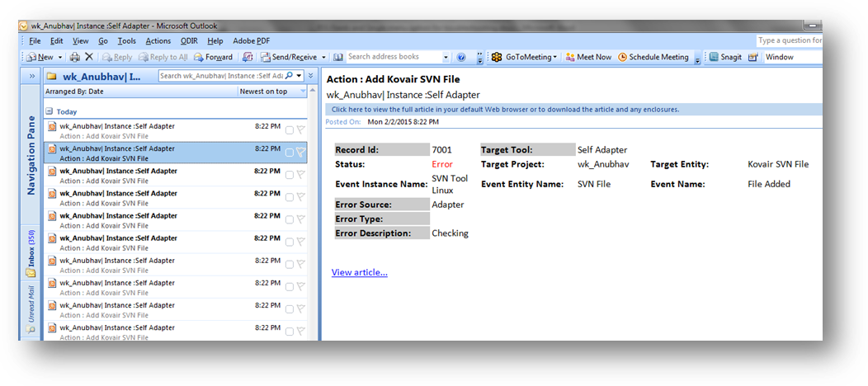The image size is (868, 386).
Task: Collapse the Today group
Action: click(x=50, y=111)
